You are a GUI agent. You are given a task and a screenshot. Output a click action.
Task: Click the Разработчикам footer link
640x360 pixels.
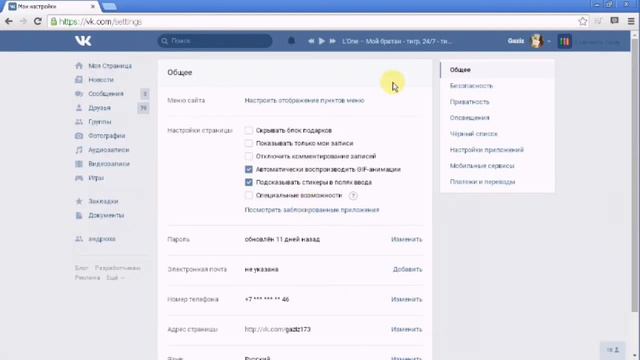[118, 268]
